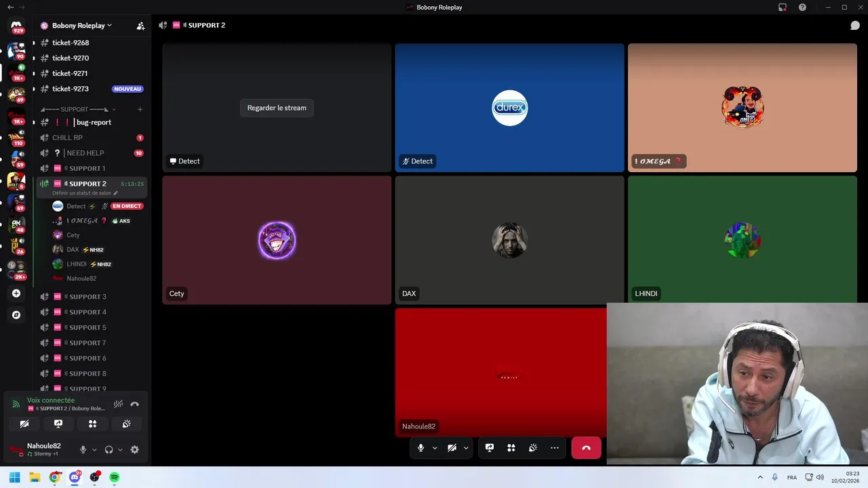
Task: Open the inbox icon in title bar
Action: click(x=783, y=7)
